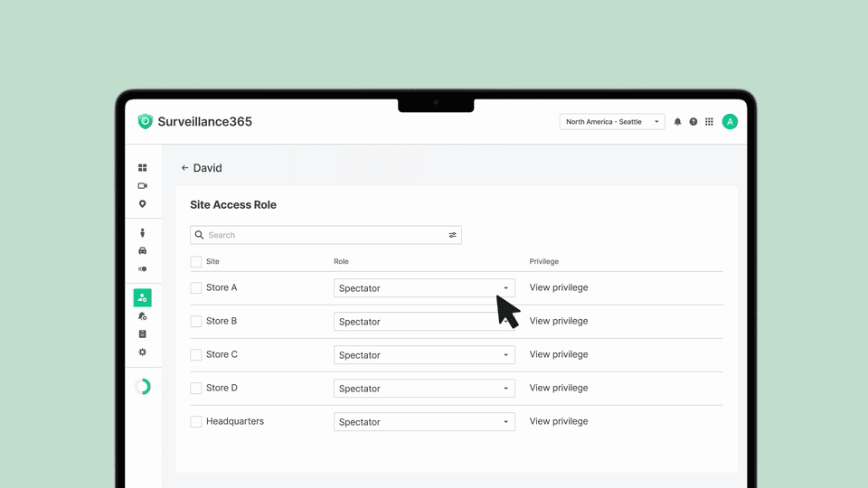868x488 pixels.
Task: Open Headquarters role dropdown
Action: 424,422
